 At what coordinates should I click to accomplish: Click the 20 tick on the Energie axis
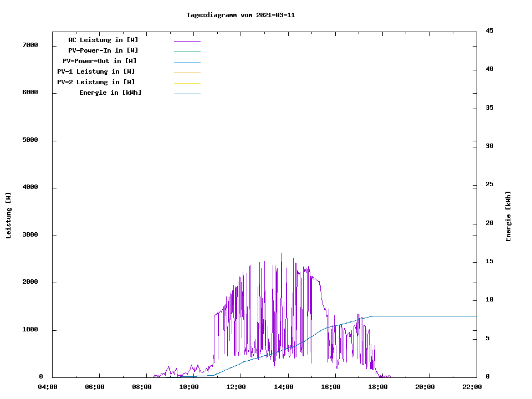coord(489,223)
